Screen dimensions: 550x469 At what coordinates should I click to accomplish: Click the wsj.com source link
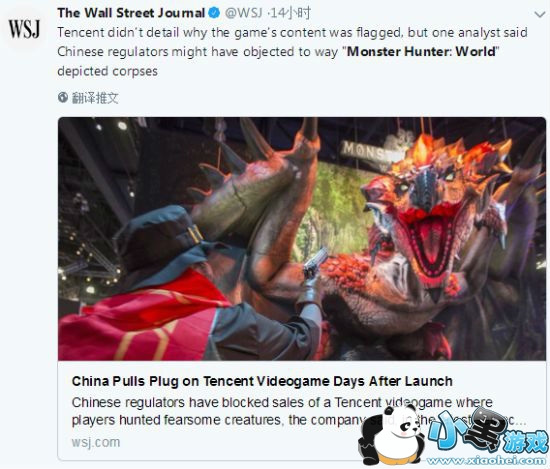coord(96,442)
